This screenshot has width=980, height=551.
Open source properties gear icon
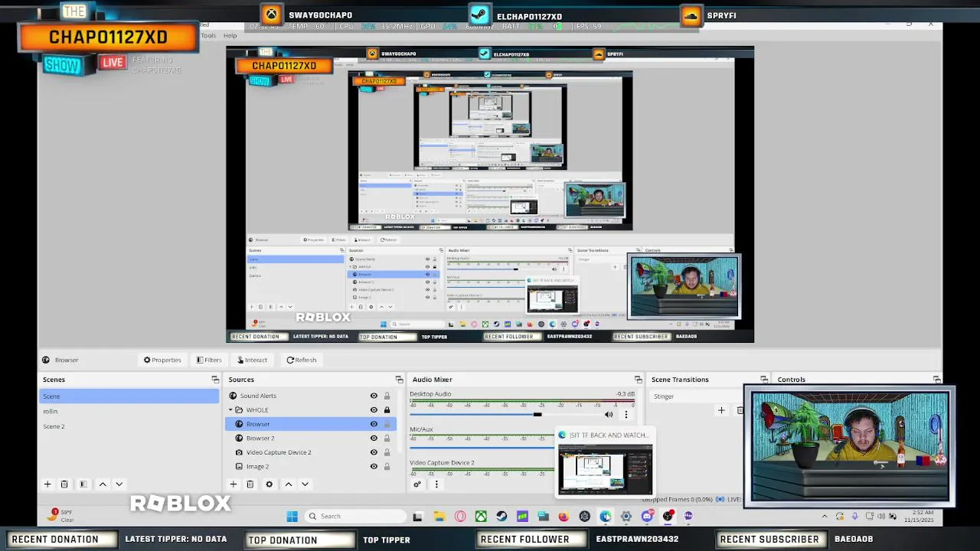269,484
